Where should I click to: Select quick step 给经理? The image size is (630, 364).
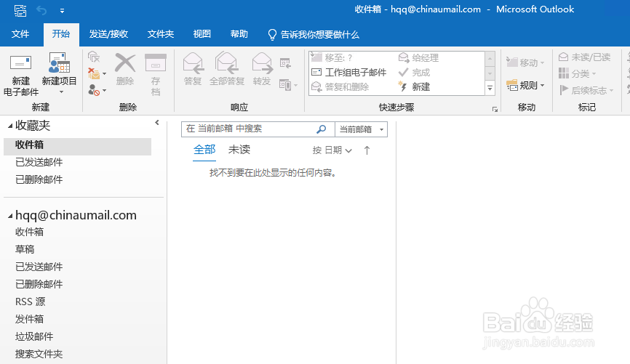point(418,58)
